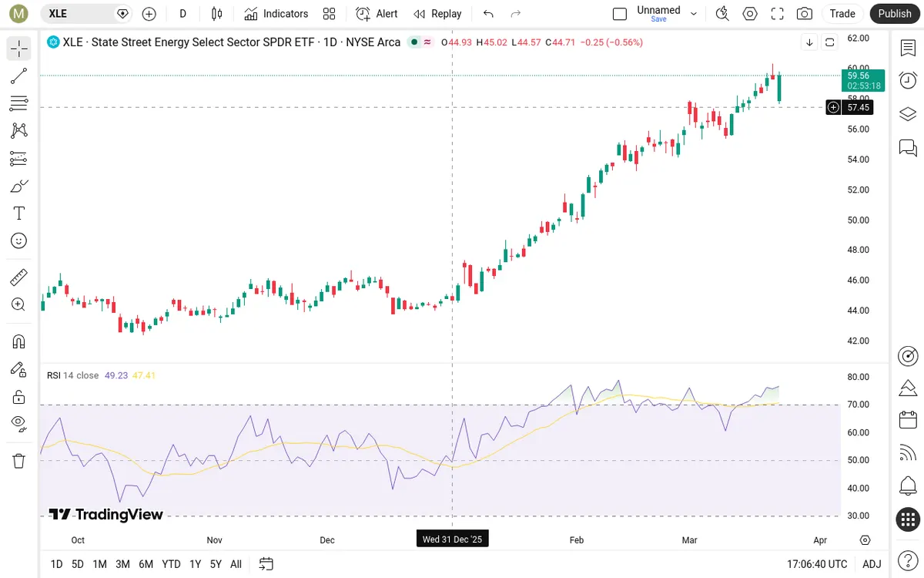Image resolution: width=924 pixels, height=578 pixels.
Task: Open the time axis settings gear
Action: [x=865, y=539]
